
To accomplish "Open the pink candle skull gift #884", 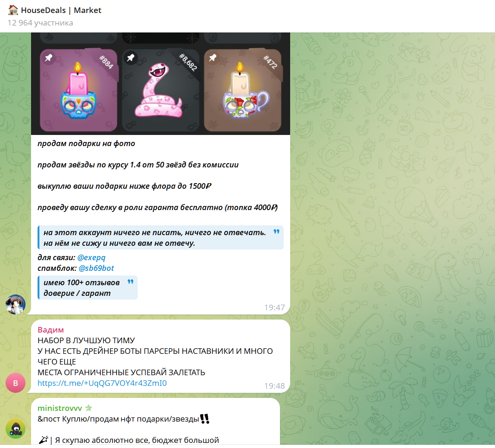I will coord(79,90).
